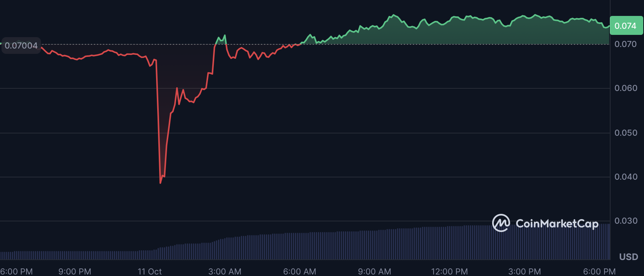Select the 6:00 AM time axis label

pyautogui.click(x=300, y=271)
